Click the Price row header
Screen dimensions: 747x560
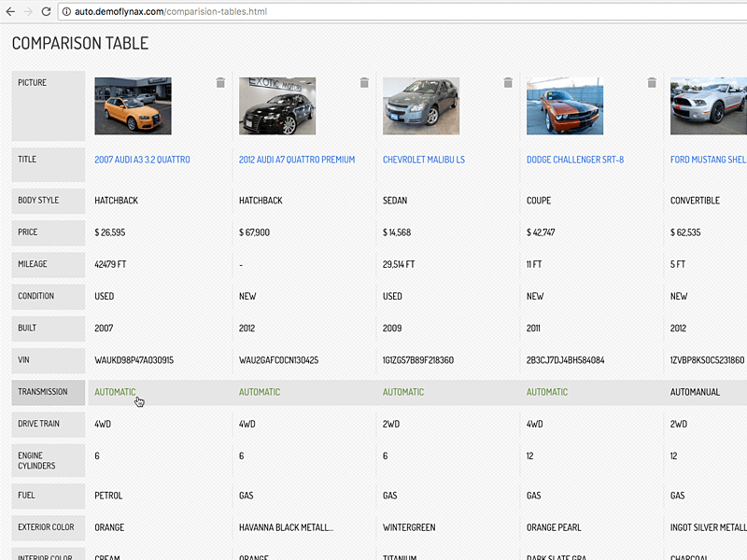49,232
